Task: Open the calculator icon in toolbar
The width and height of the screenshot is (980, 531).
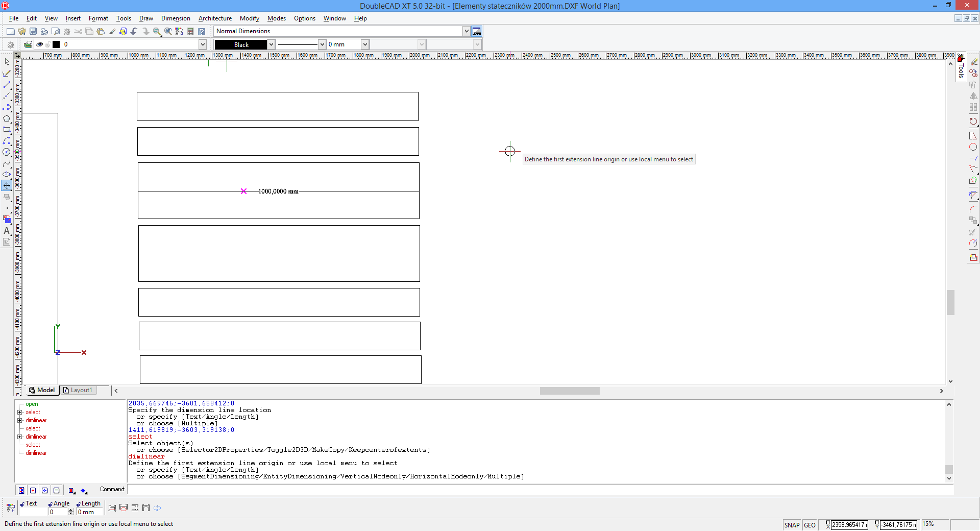Action: click(190, 32)
